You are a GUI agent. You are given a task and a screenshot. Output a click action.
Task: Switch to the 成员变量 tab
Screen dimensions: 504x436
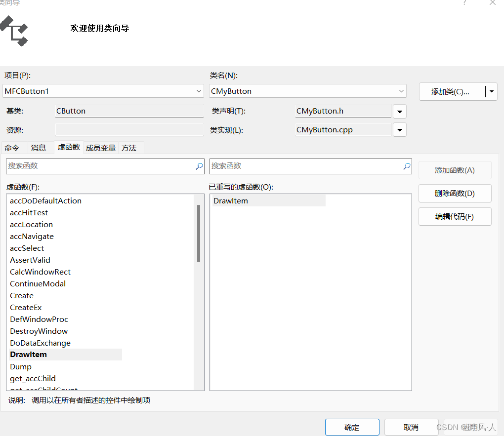point(100,147)
